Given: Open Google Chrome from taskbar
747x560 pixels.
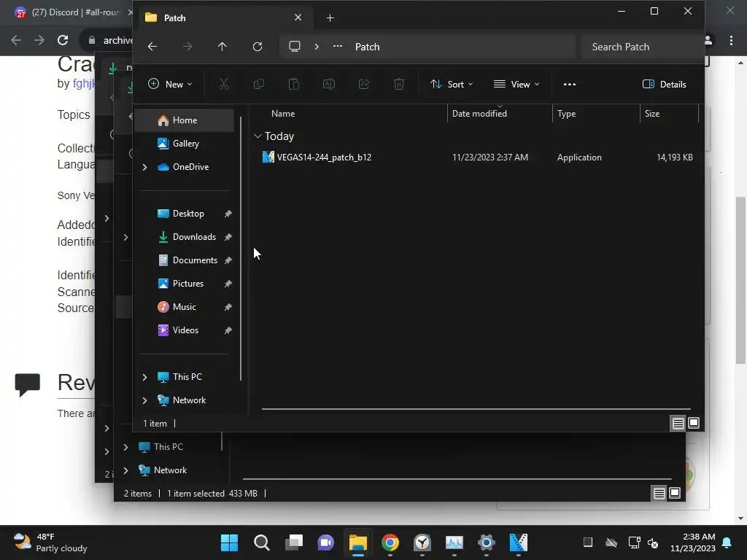Looking at the screenshot, I should click(x=390, y=542).
